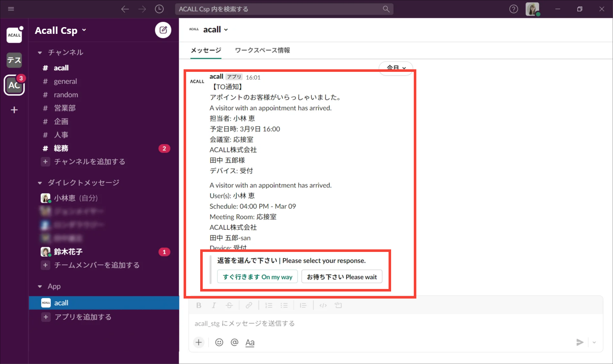
Task: Switch to the AC workspace with 3 notifications
Action: 14,85
